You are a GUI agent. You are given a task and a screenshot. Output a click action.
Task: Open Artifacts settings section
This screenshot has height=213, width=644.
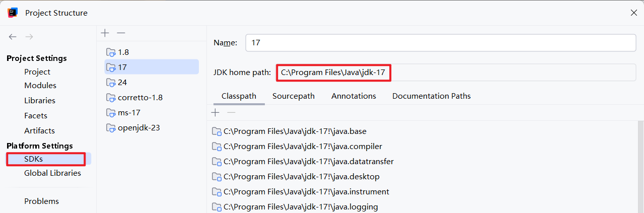(x=39, y=131)
